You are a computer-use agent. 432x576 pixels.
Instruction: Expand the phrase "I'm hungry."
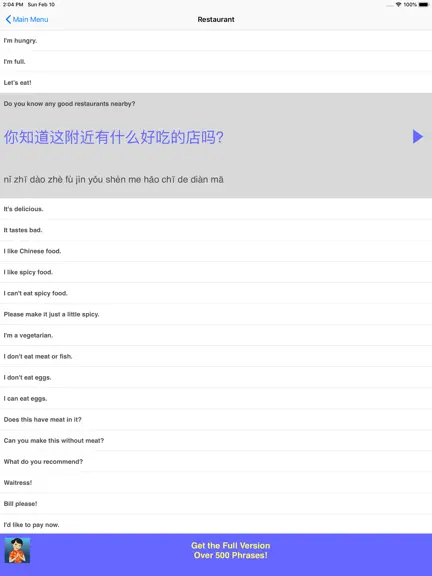click(x=216, y=40)
